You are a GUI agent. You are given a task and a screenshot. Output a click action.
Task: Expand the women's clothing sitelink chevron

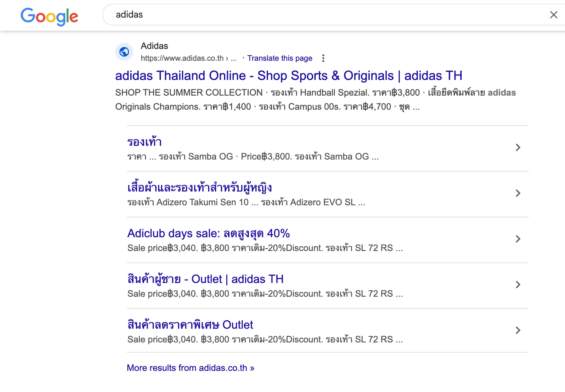(518, 193)
